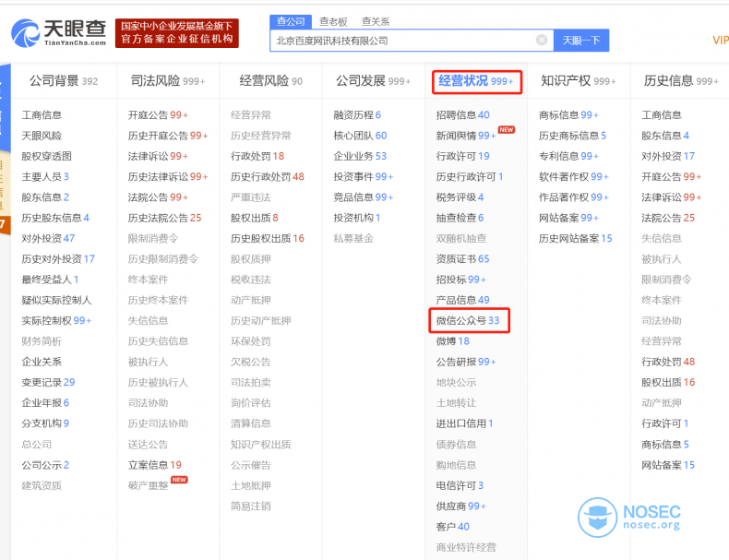This screenshot has width=729, height=560.
Task: Open 公告研报 99+ link
Action: tap(466, 362)
